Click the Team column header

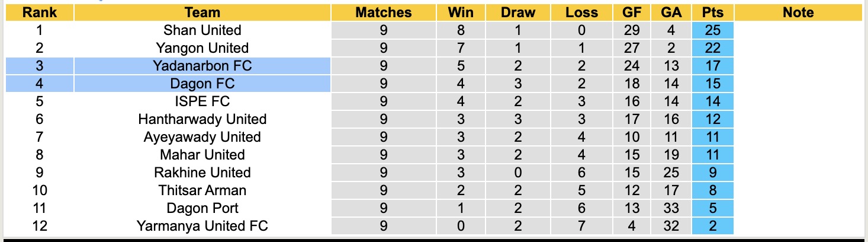[x=202, y=12]
